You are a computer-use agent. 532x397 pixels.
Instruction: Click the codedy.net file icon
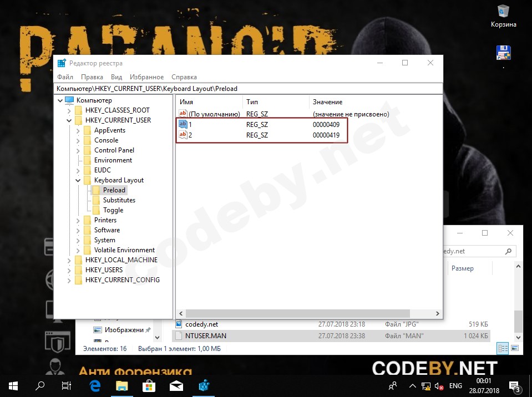[x=179, y=324]
